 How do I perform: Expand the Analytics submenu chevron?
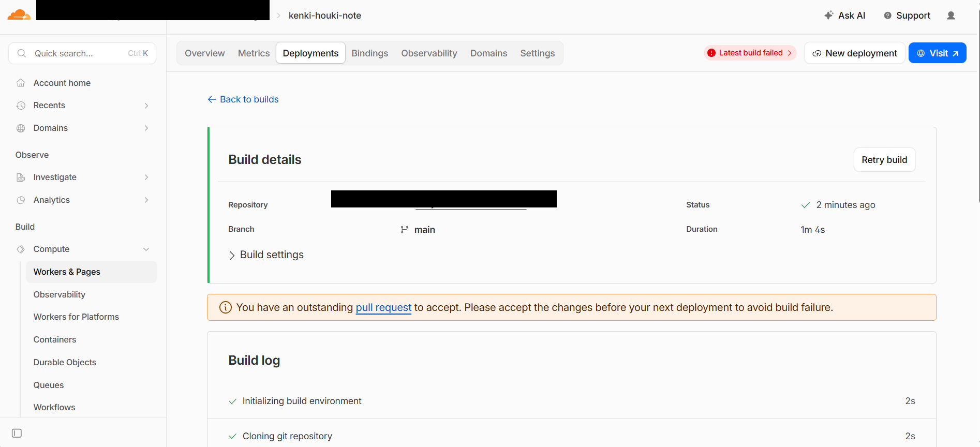coord(146,200)
